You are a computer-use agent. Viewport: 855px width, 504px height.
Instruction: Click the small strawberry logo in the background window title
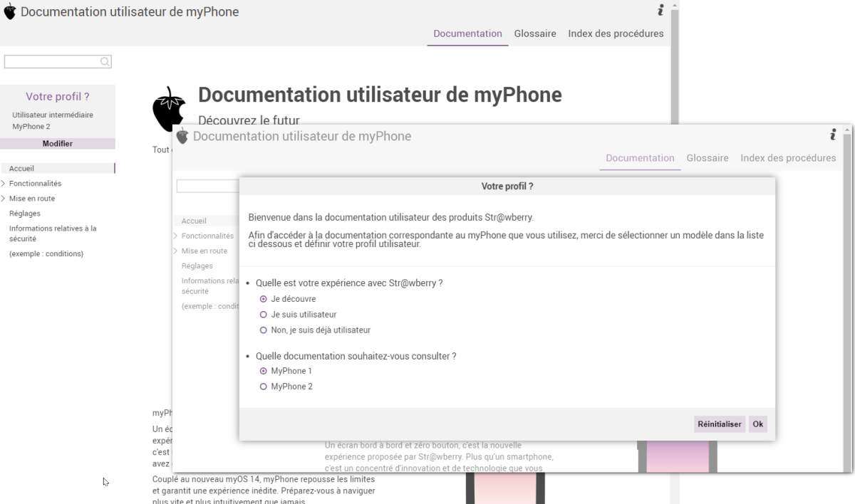pos(10,12)
